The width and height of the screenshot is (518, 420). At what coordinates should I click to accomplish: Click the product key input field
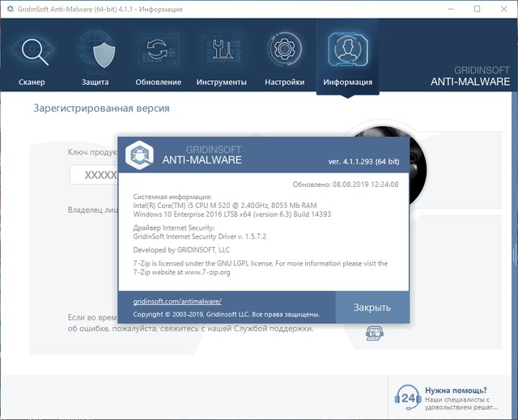(94, 175)
